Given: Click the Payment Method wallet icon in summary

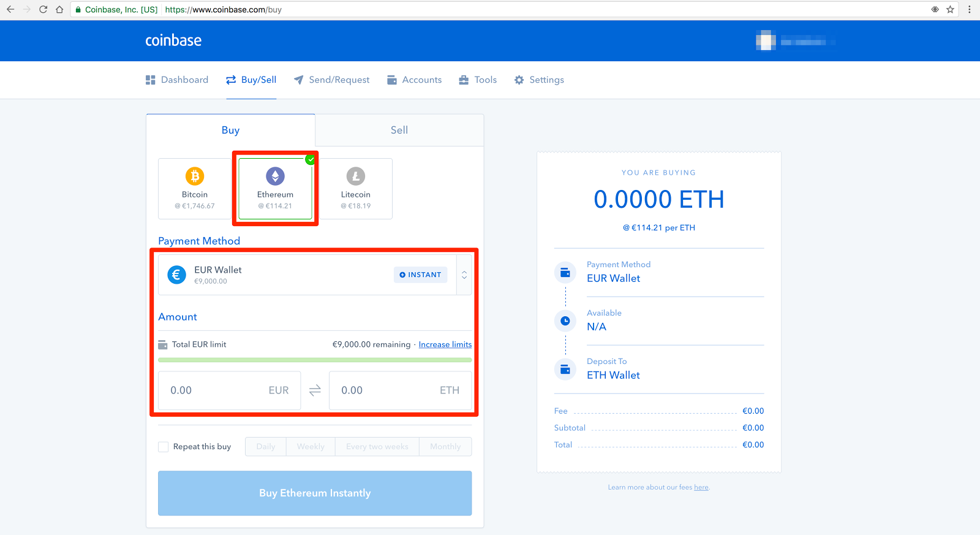Looking at the screenshot, I should tap(565, 273).
